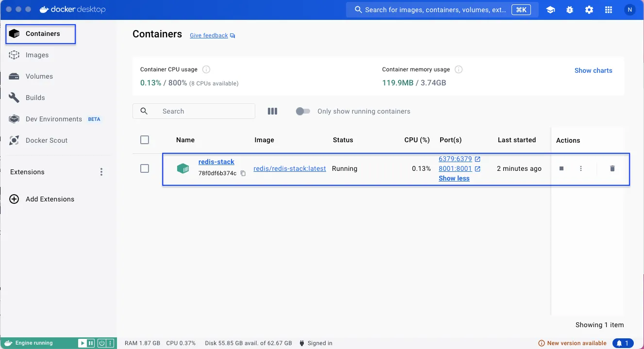Image resolution: width=644 pixels, height=349 pixels.
Task: Click the redis-stack container cube icon
Action: pos(183,168)
